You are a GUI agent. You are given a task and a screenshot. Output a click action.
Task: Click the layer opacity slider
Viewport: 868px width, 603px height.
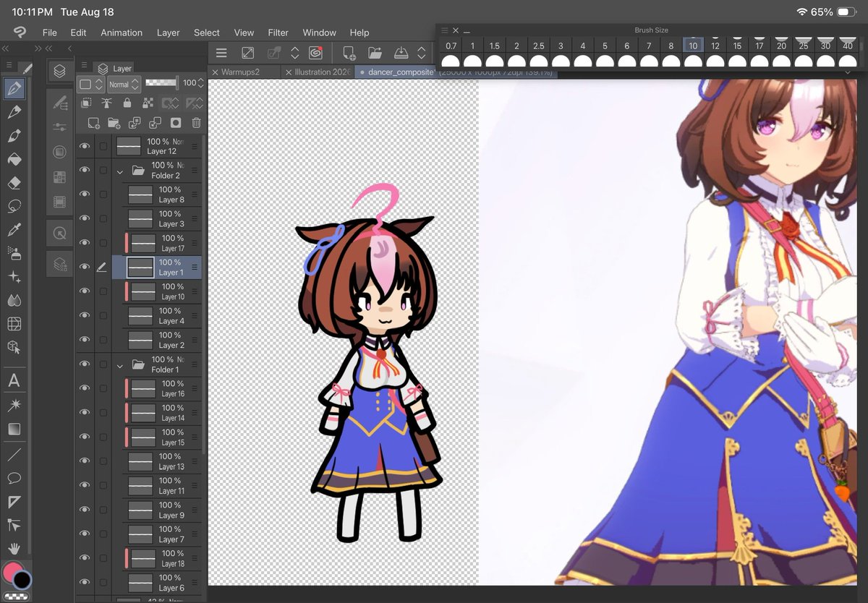point(161,83)
